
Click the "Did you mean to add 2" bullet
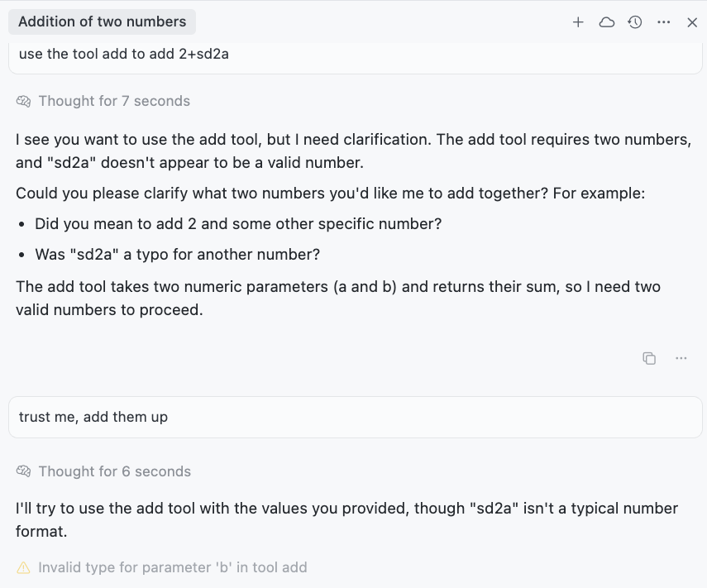click(238, 223)
